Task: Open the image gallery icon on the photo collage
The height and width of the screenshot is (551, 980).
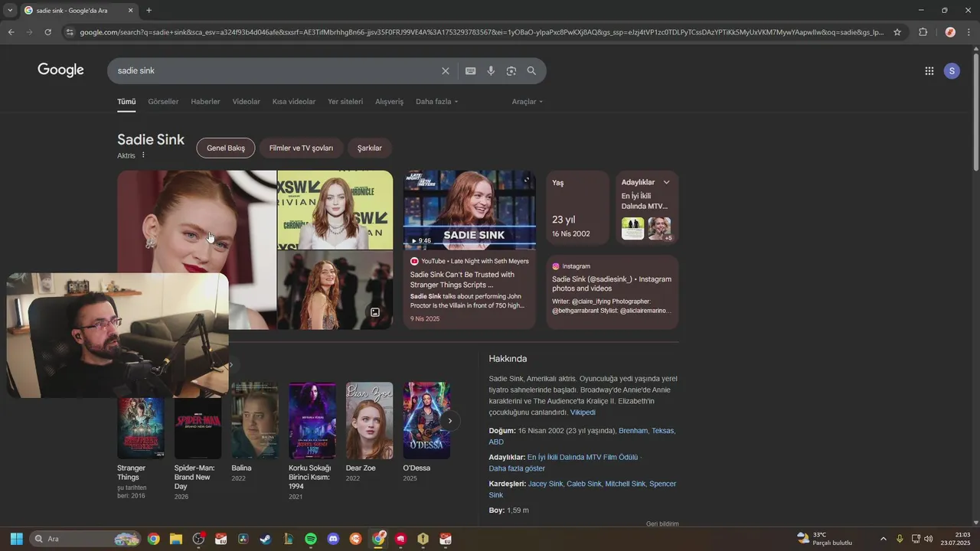Action: 375,312
